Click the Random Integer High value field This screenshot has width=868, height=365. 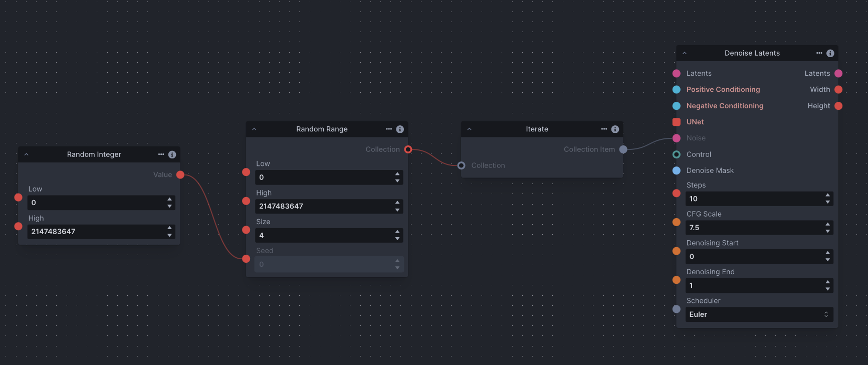(101, 232)
